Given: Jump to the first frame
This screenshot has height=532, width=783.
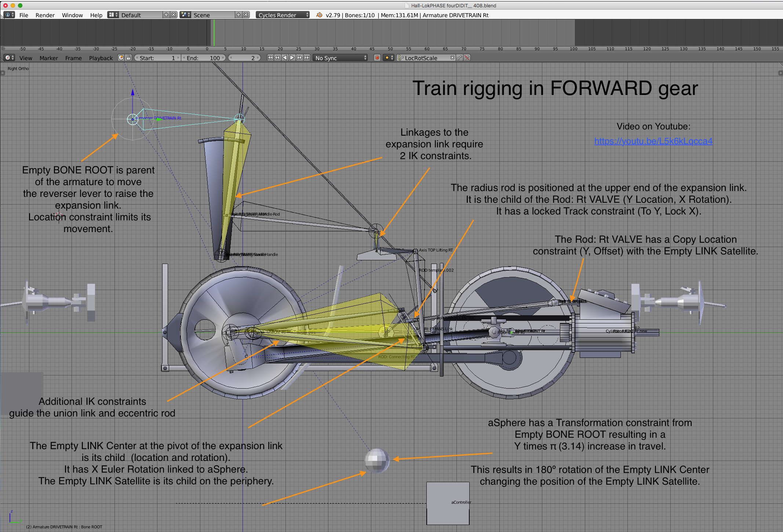Looking at the screenshot, I should pos(270,58).
